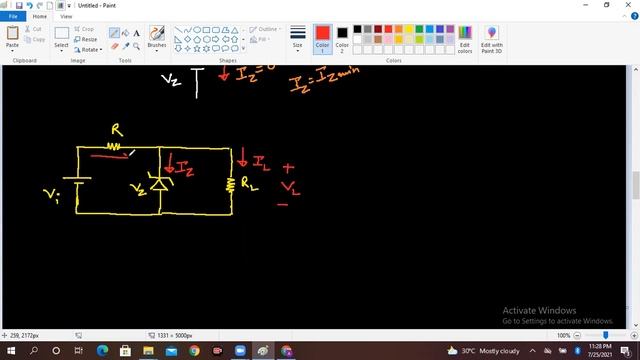
Task: Select the Text tool
Action: 136,33
